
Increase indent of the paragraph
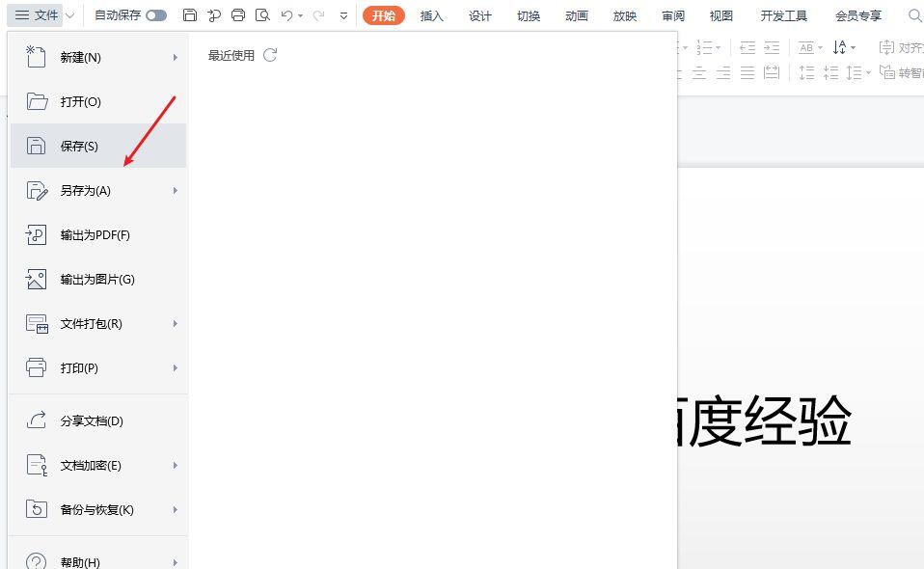pyautogui.click(x=772, y=47)
